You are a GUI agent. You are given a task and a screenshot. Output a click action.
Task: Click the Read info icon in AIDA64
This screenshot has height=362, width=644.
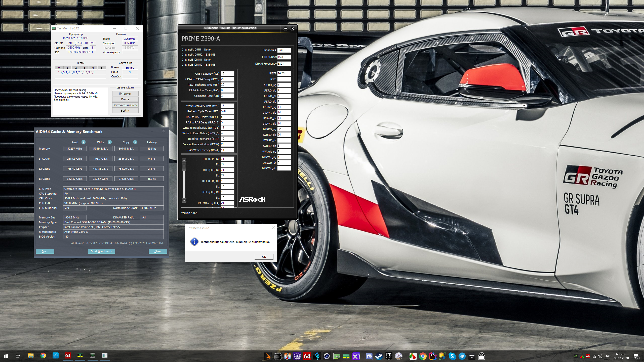[x=84, y=142]
